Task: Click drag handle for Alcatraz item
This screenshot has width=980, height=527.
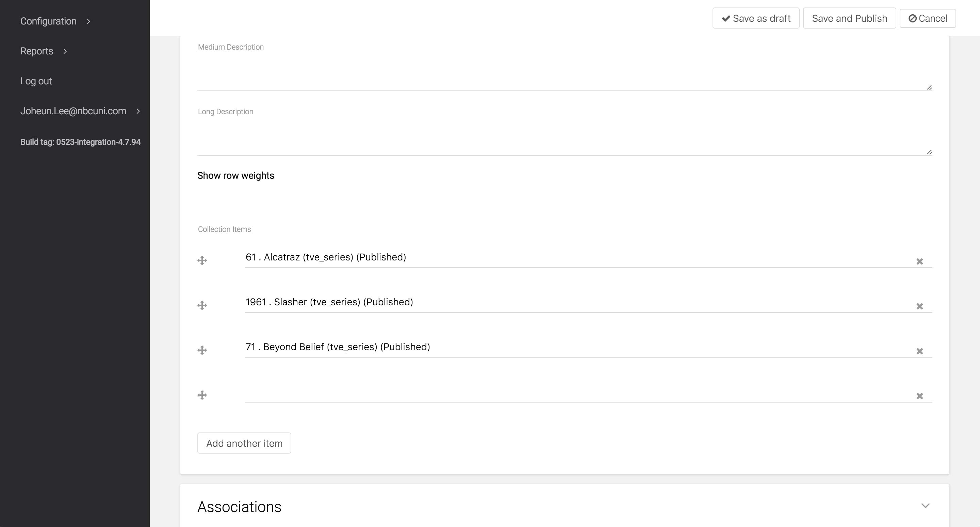Action: tap(202, 260)
